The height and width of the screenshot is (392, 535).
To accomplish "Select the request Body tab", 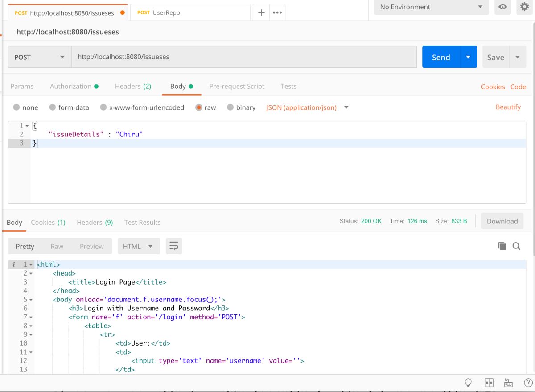I will pyautogui.click(x=181, y=86).
